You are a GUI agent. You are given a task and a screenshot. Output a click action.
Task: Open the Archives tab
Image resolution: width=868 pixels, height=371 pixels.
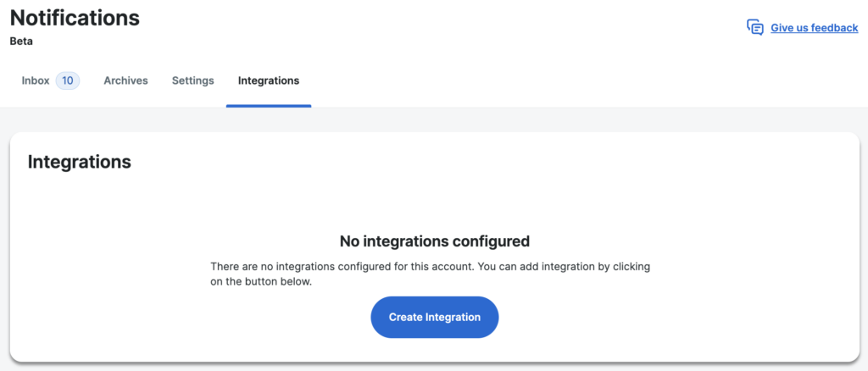click(x=125, y=81)
